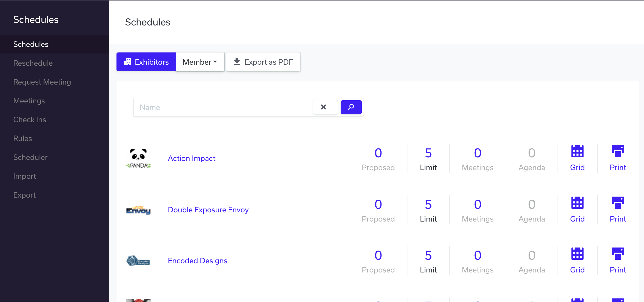The height and width of the screenshot is (302, 644).
Task: Click the Encoded Designs logo
Action: 138,261
